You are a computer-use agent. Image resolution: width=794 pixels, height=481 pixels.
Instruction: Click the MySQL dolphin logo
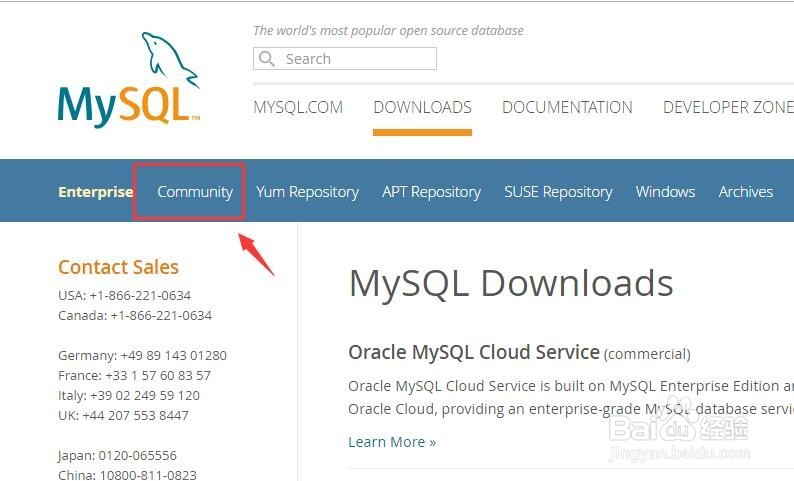130,80
